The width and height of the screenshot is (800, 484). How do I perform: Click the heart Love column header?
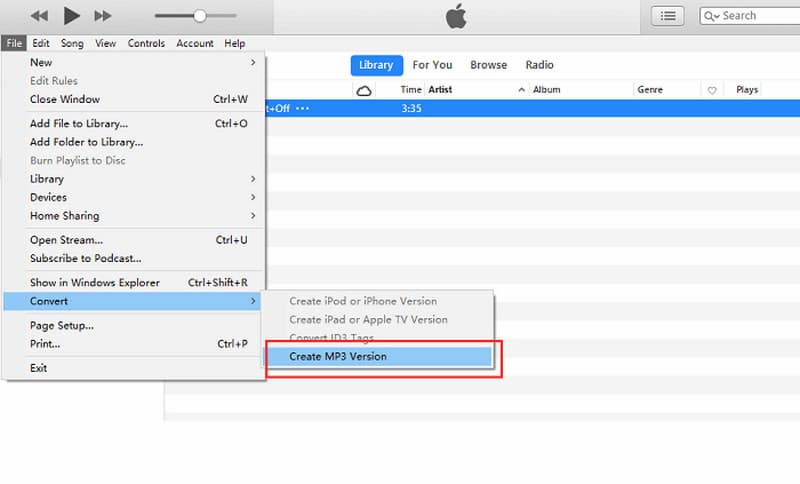[x=712, y=90]
